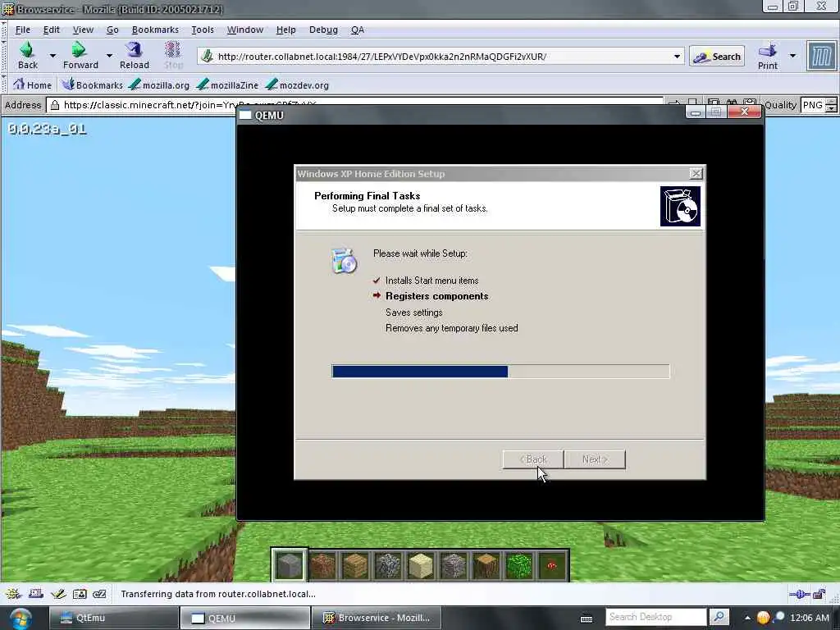The width and height of the screenshot is (840, 630).
Task: Open the Bookmarks menu
Action: [155, 30]
